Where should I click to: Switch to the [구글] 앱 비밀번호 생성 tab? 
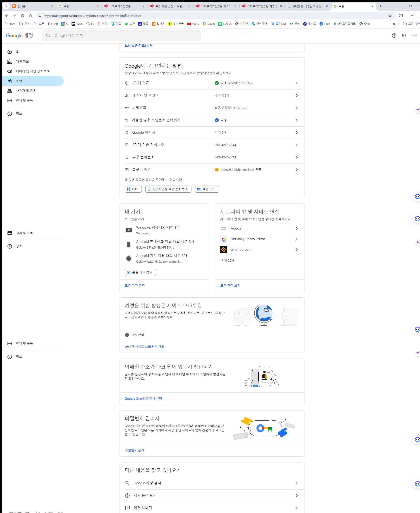(x=308, y=6)
